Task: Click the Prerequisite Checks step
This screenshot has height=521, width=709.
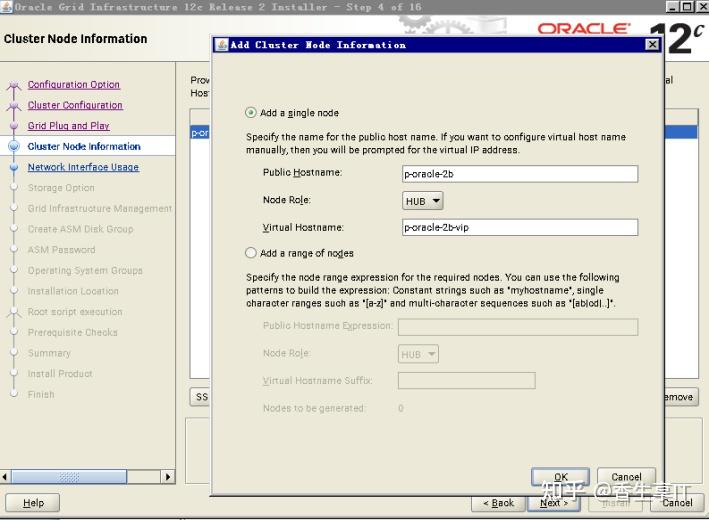Action: pyautogui.click(x=72, y=332)
